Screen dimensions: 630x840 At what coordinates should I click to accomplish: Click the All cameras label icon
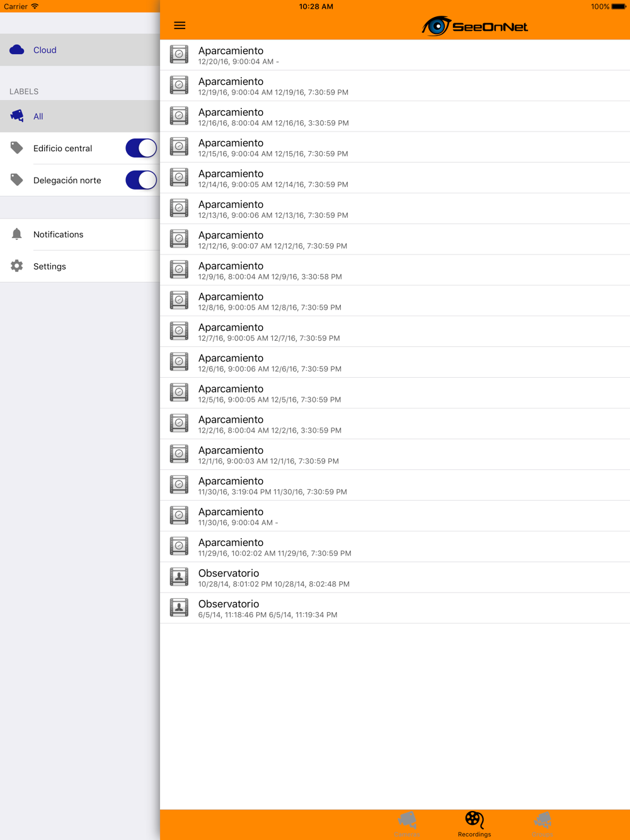17,116
